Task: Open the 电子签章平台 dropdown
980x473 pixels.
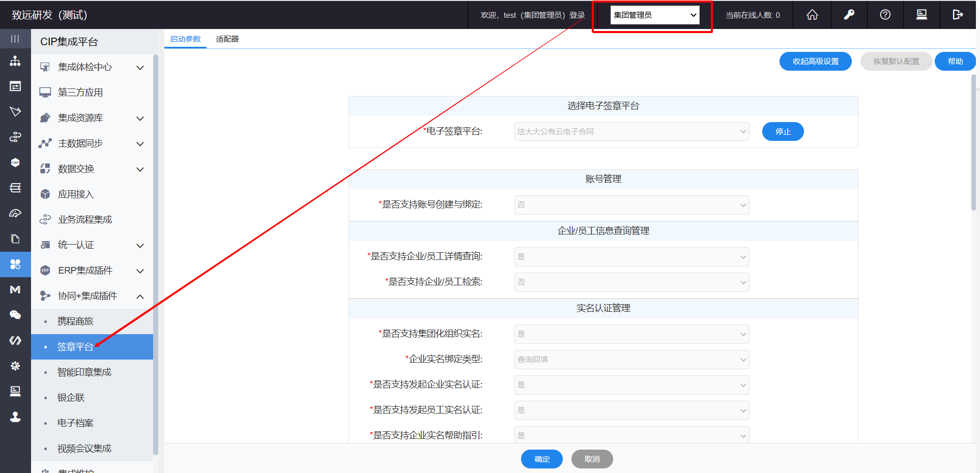Action: click(631, 132)
